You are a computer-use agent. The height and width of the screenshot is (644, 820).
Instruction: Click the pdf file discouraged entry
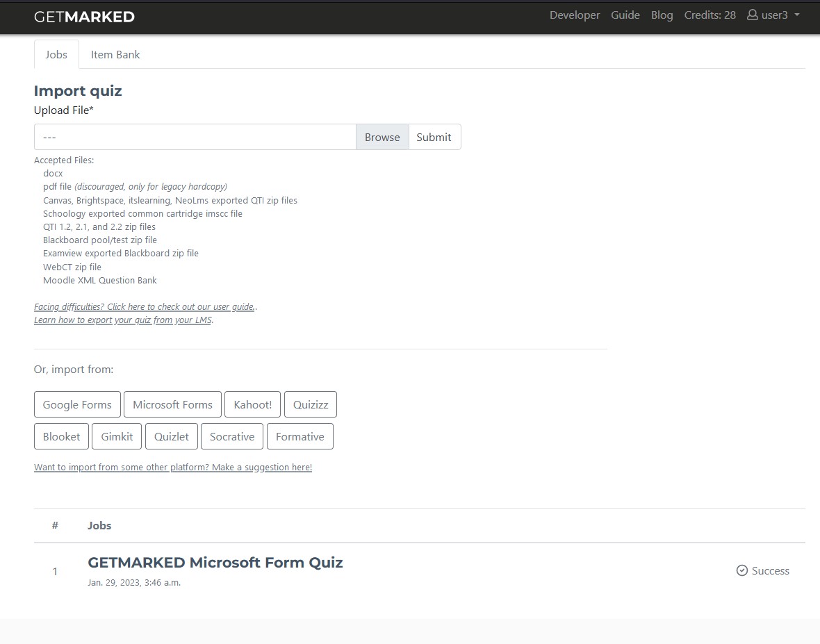(135, 187)
